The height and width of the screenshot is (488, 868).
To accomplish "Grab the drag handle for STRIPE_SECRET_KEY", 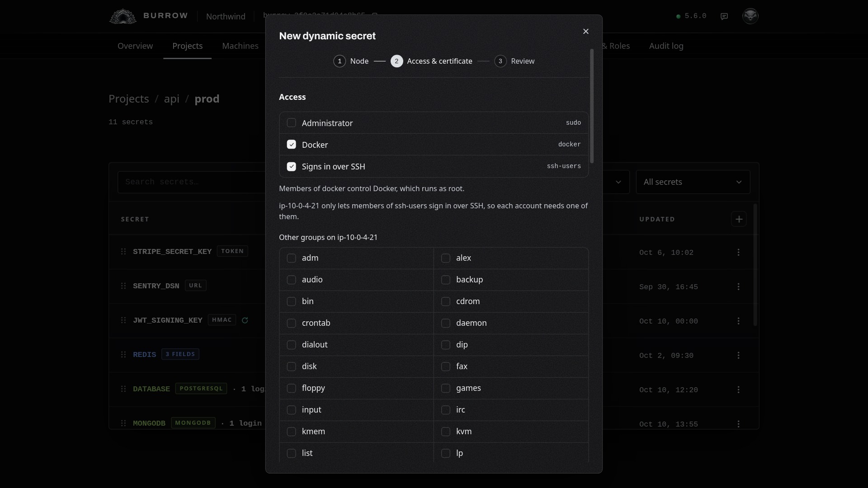I will (123, 251).
